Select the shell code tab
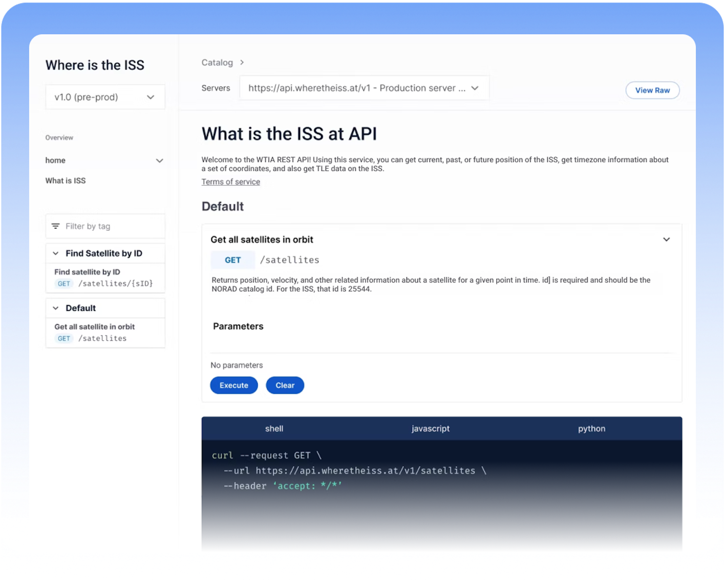Image resolution: width=725 pixels, height=588 pixels. (x=274, y=428)
